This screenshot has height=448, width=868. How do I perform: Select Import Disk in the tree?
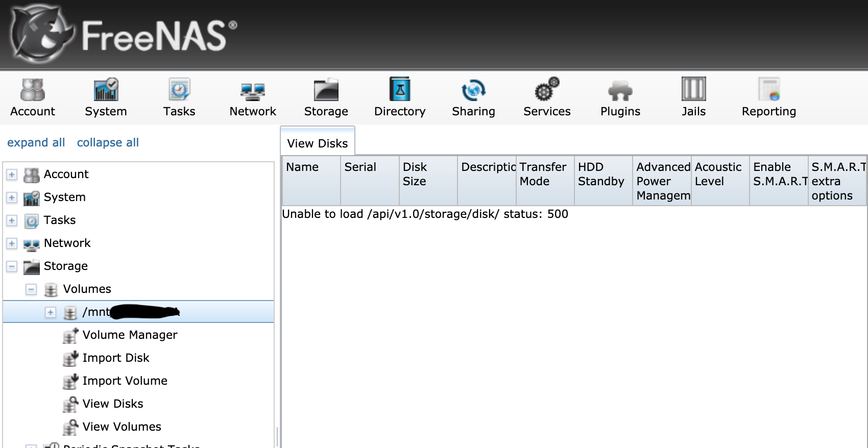116,358
